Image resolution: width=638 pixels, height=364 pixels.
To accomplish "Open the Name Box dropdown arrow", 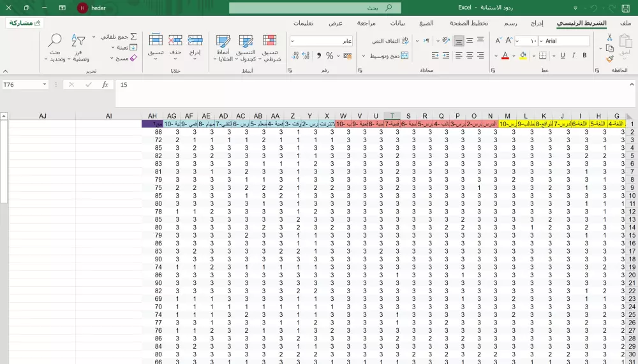I will (x=45, y=85).
